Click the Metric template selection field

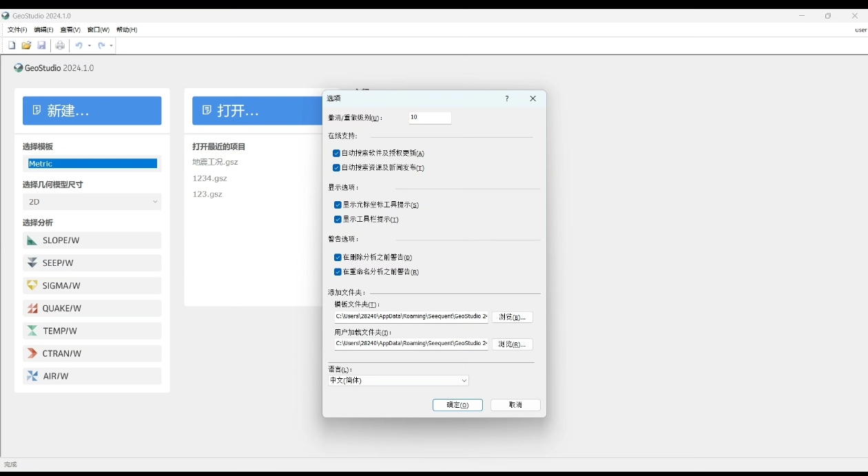[92, 164]
